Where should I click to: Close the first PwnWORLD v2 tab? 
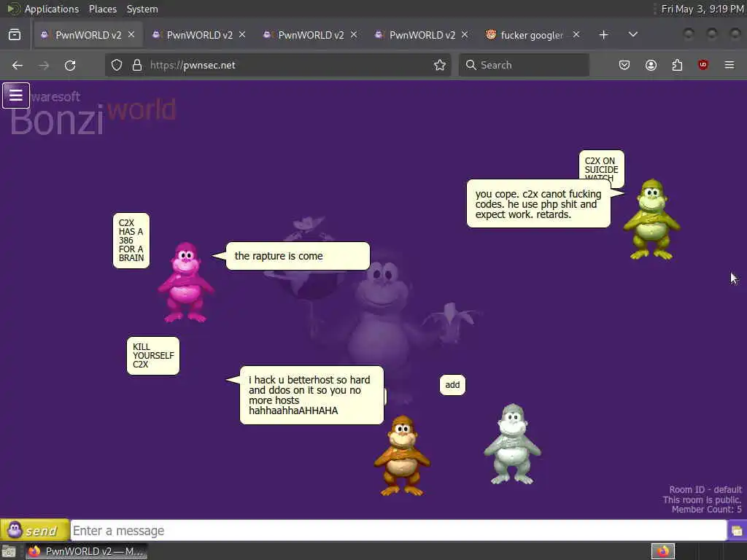tap(131, 35)
